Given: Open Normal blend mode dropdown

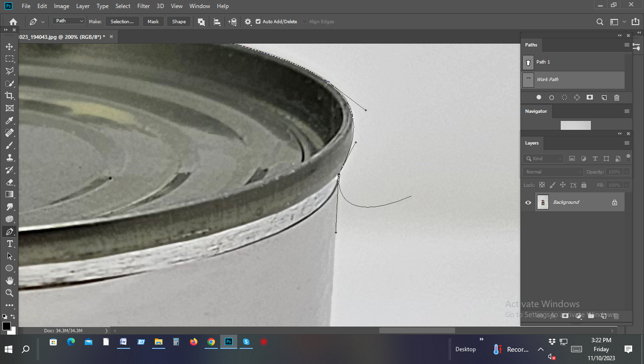Looking at the screenshot, I should 554,172.
